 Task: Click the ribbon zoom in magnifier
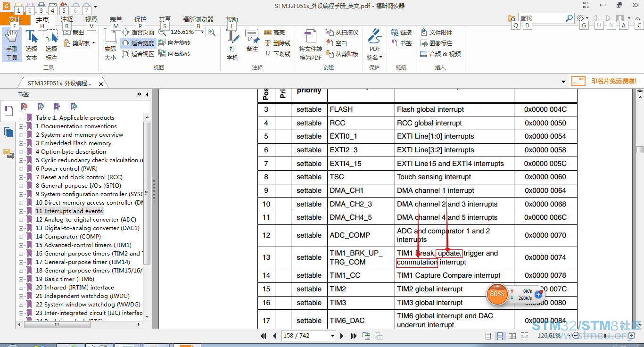tap(212, 32)
